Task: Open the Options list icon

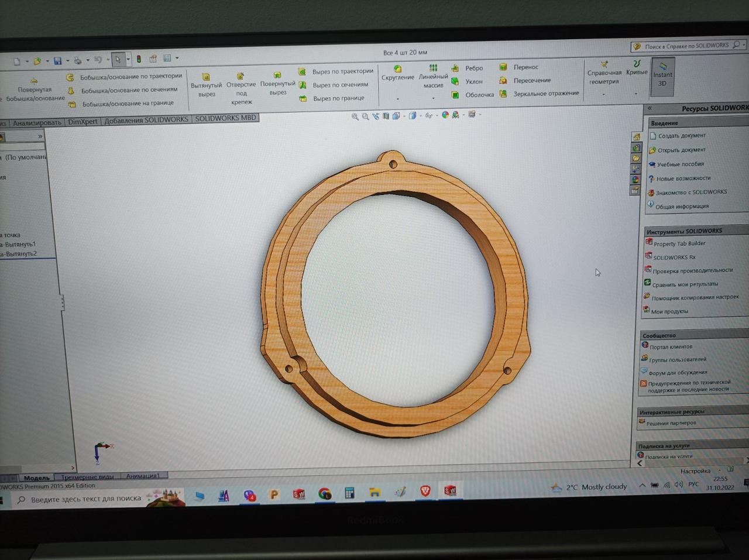Action: tap(167, 58)
